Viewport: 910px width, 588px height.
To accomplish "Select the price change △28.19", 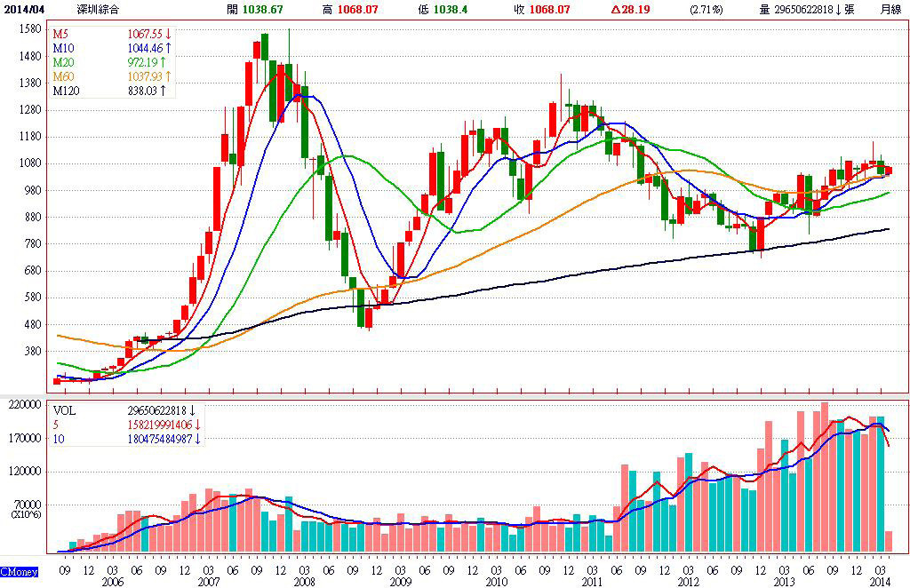I will (x=630, y=10).
